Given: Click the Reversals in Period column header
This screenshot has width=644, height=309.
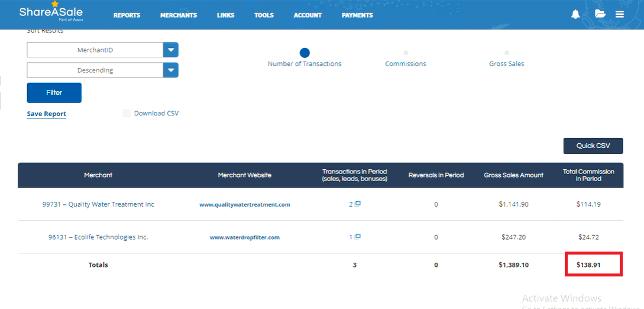Looking at the screenshot, I should (436, 175).
